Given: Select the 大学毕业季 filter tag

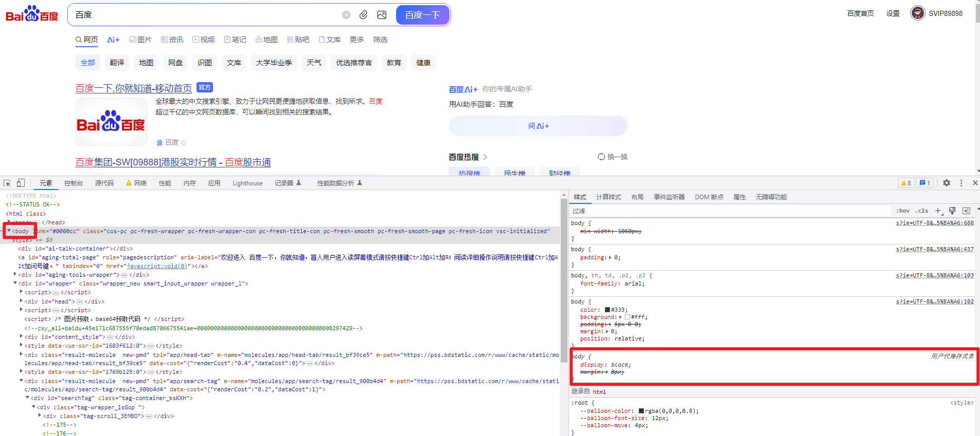Looking at the screenshot, I should (x=274, y=63).
